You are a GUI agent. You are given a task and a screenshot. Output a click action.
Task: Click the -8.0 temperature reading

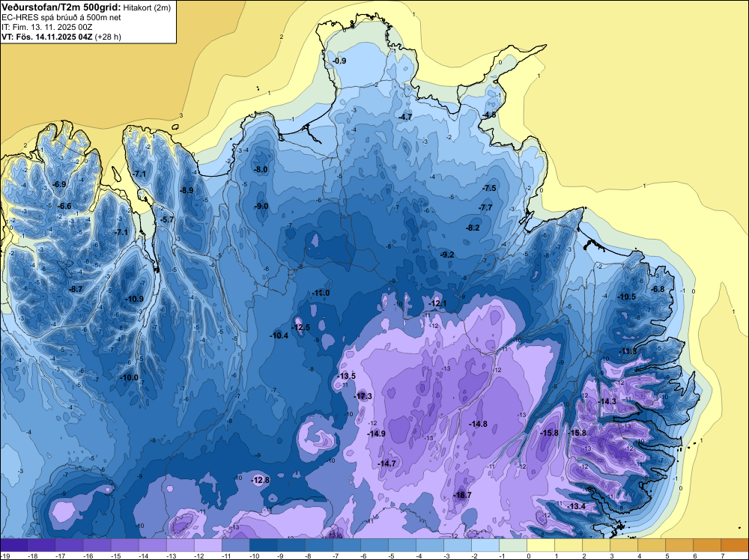[x=261, y=169]
